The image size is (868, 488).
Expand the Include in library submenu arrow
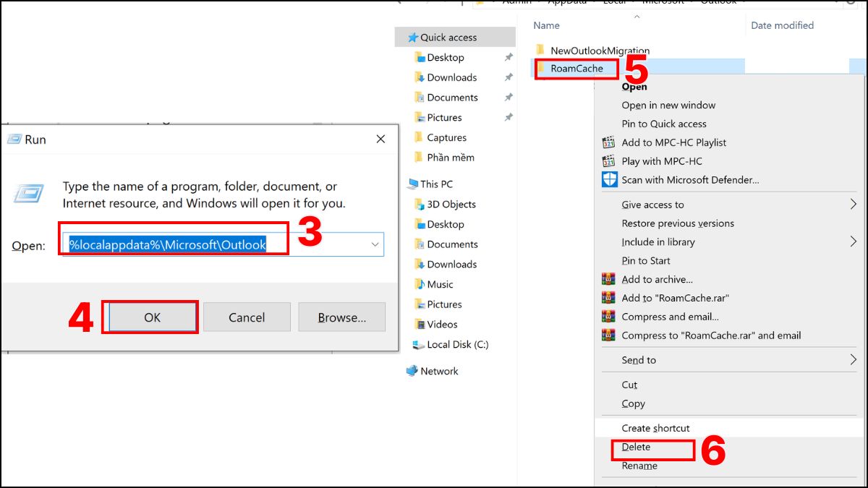tap(853, 241)
